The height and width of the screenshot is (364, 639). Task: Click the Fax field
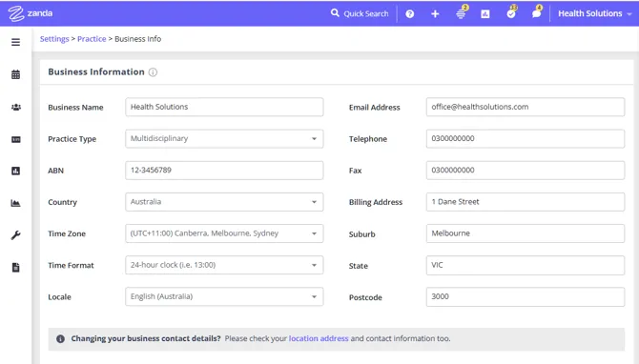pos(526,171)
